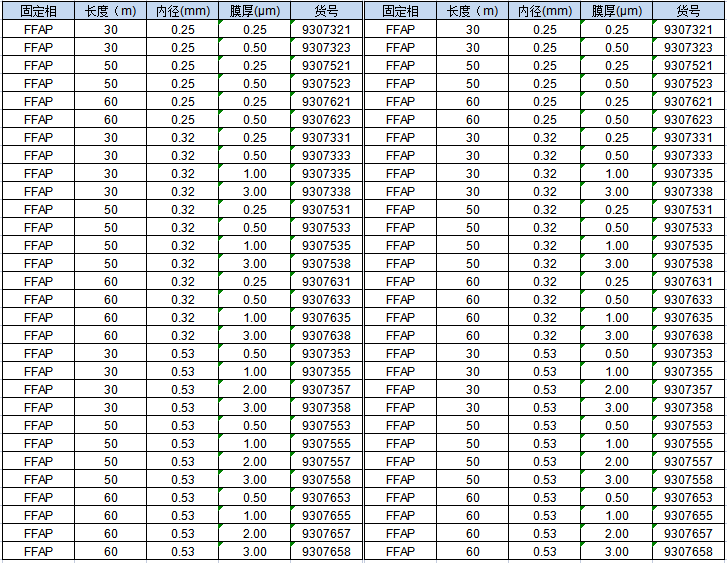The height and width of the screenshot is (563, 727).
Task: Click part number 9307331 in the left table
Action: 326,138
